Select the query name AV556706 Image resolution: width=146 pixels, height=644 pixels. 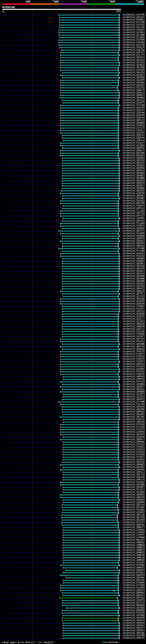8,8
